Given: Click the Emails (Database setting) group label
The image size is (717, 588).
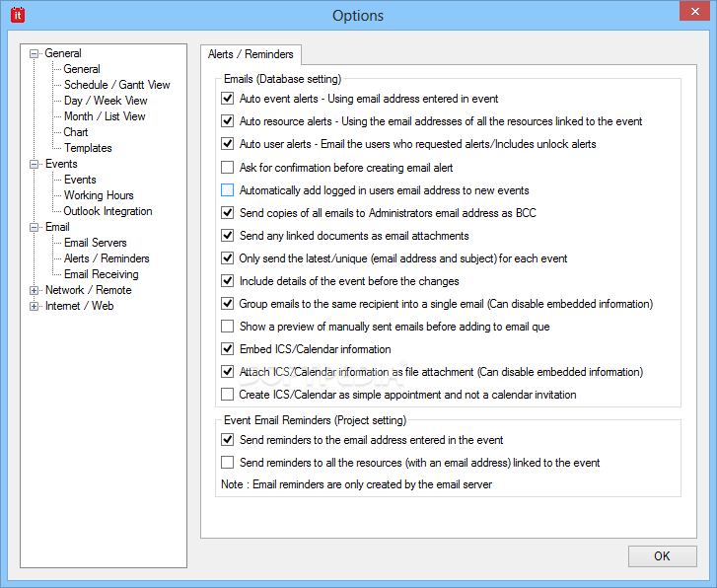Looking at the screenshot, I should (282, 79).
